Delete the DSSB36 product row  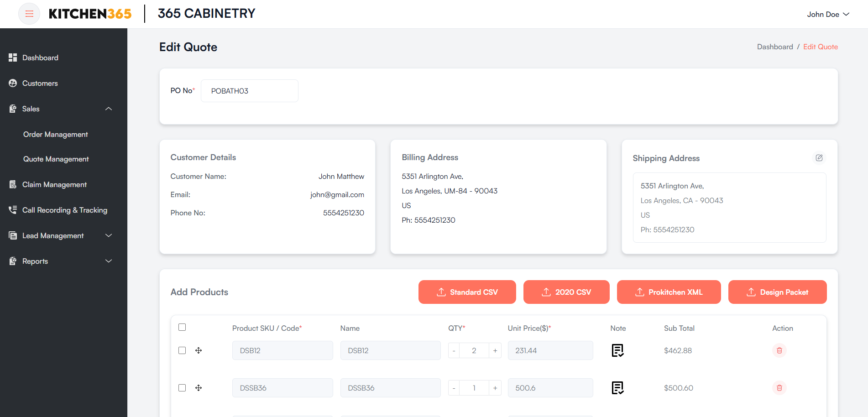tap(779, 388)
